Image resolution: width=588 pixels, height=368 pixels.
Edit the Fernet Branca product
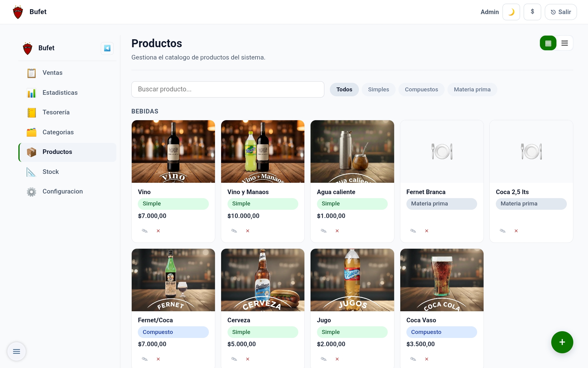(x=413, y=231)
